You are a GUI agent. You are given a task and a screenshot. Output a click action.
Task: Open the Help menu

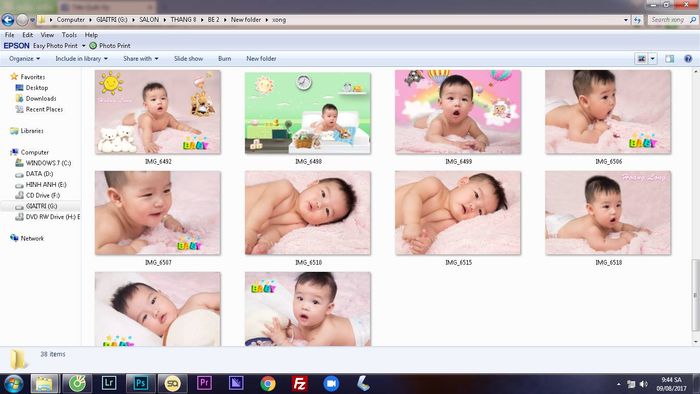coord(91,35)
